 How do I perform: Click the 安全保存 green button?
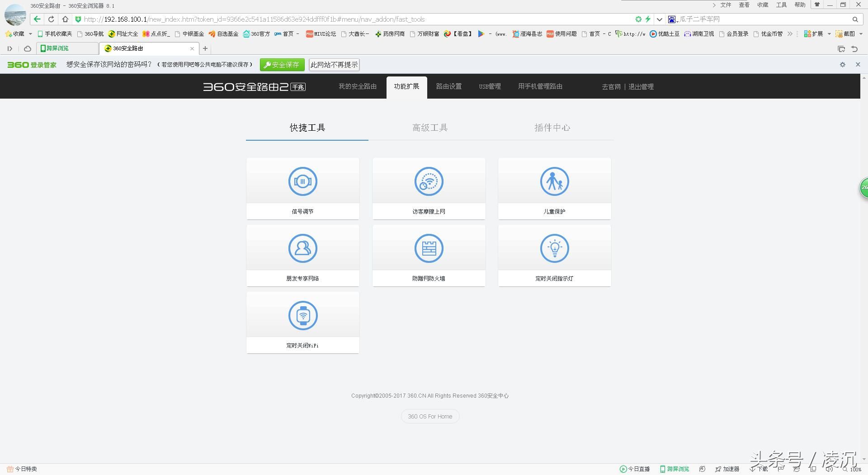coord(282,65)
